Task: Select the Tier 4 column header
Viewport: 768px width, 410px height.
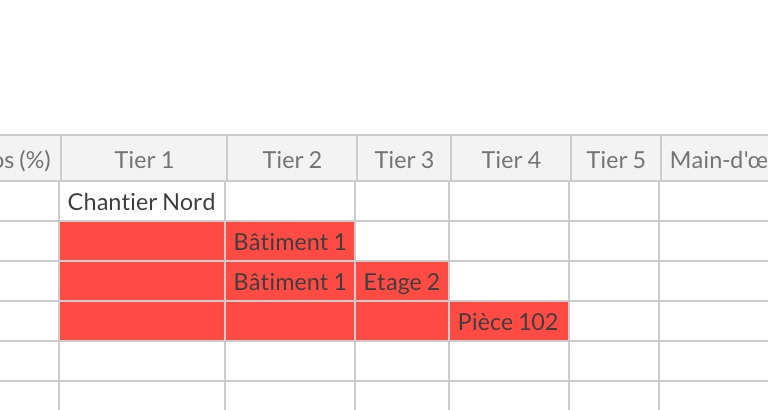Action: [511, 158]
